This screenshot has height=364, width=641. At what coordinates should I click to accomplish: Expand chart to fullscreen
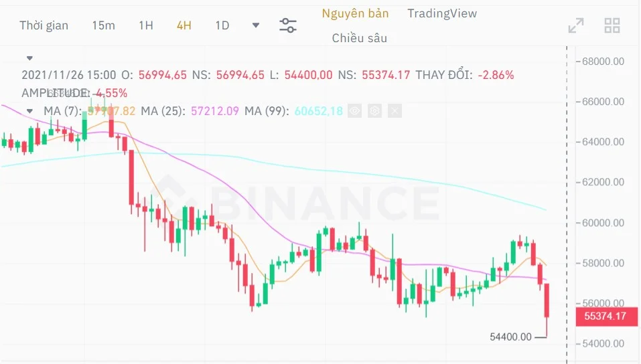click(575, 25)
